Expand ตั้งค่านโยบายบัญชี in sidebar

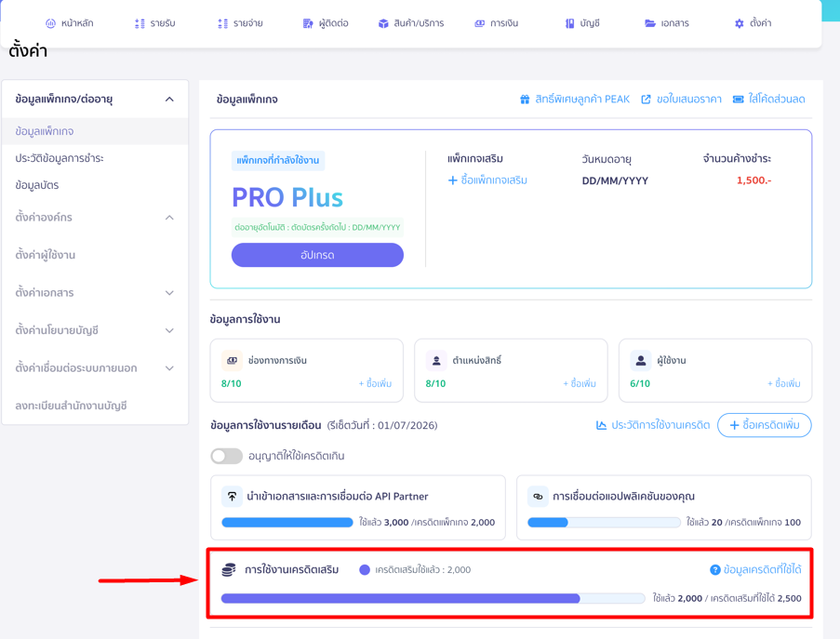tap(169, 330)
